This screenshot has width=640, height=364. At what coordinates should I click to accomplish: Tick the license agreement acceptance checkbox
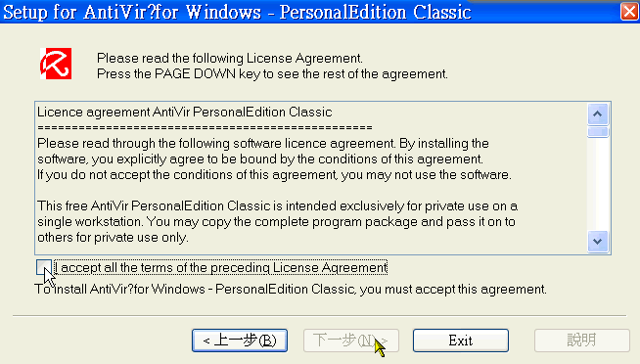coord(44,267)
